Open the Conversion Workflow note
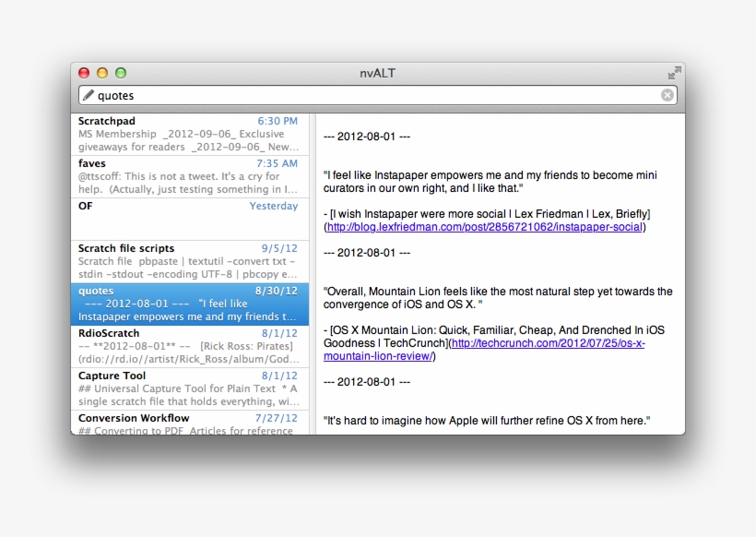 (x=188, y=424)
